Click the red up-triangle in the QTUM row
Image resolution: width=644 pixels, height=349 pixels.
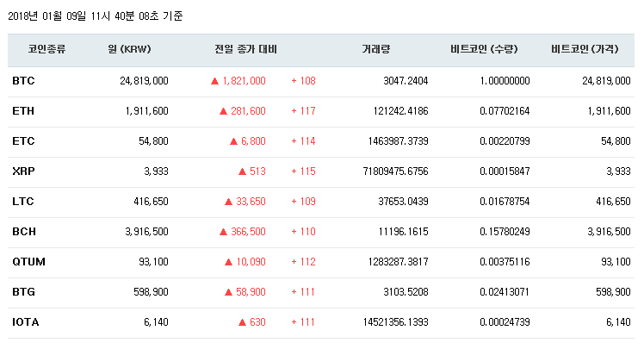(x=228, y=262)
